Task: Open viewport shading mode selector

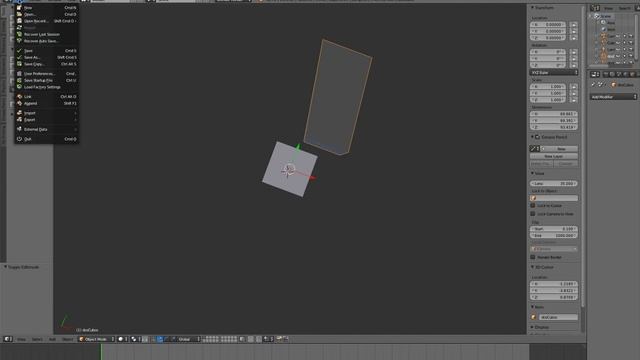Action: 123,339
